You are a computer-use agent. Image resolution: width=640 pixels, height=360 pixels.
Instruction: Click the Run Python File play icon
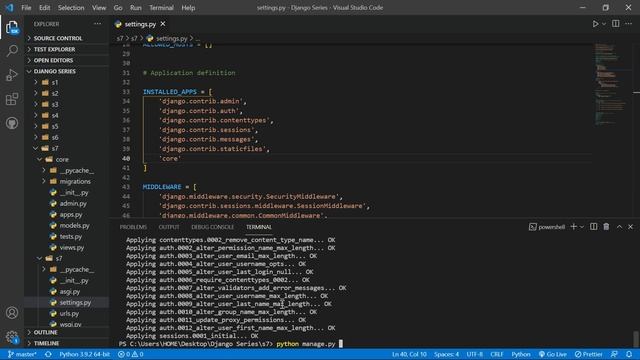click(x=595, y=24)
